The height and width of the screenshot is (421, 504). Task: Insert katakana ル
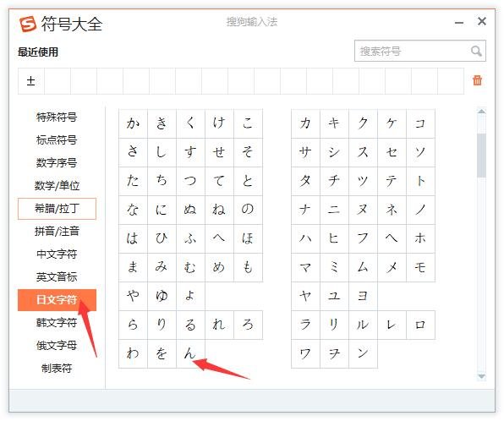pyautogui.click(x=364, y=325)
